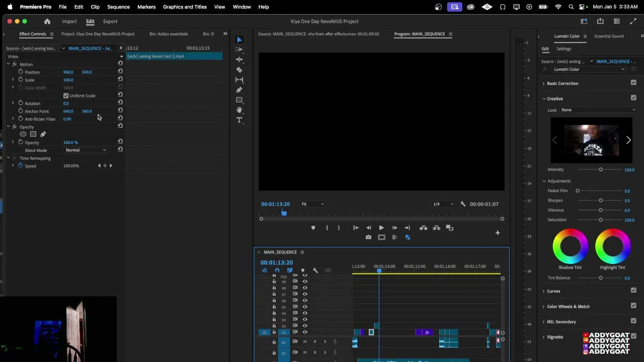
Task: Expand the Vignette section
Action: click(544, 337)
